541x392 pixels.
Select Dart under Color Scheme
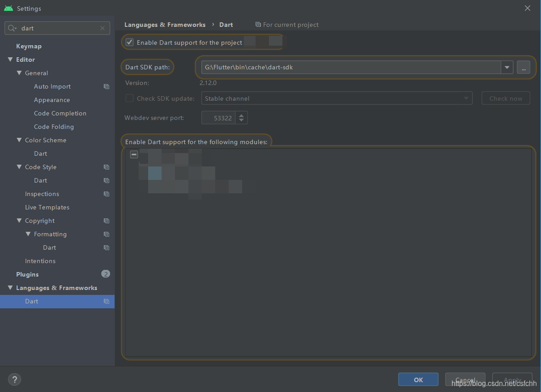pos(40,153)
